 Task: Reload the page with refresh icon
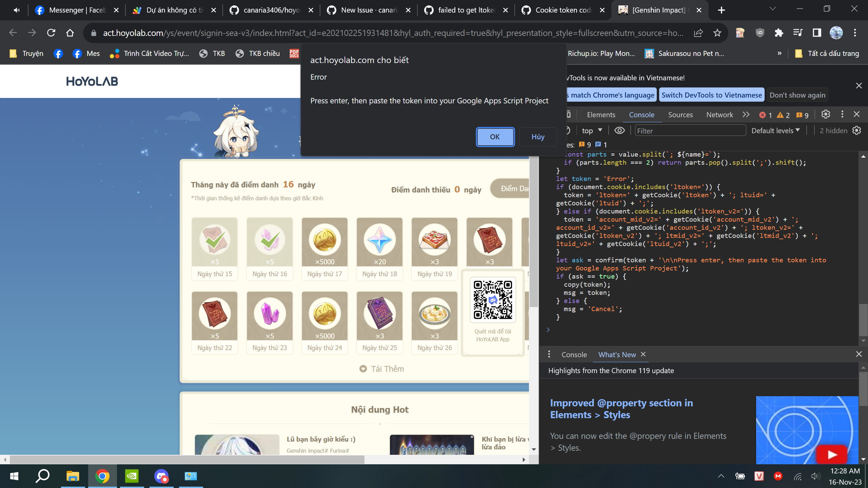point(51,33)
